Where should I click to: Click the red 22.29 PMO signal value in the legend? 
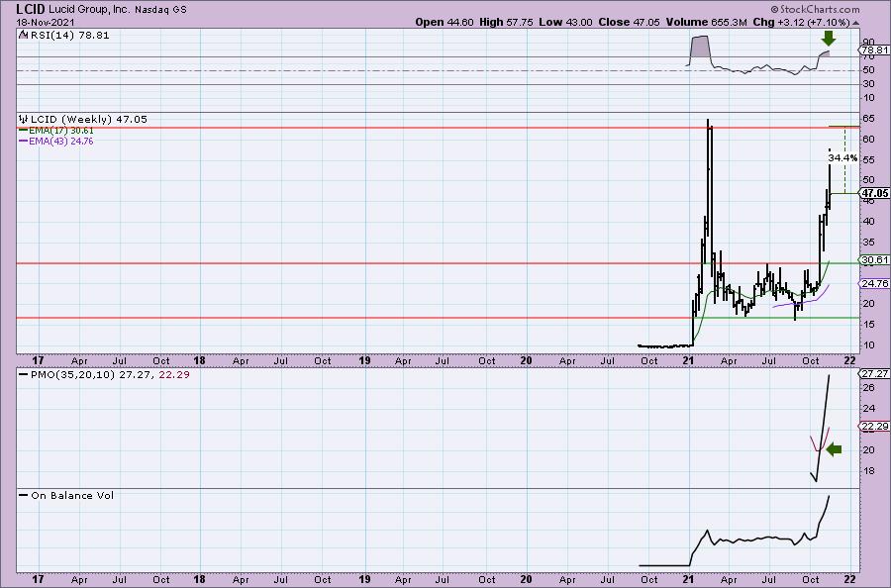pos(174,375)
